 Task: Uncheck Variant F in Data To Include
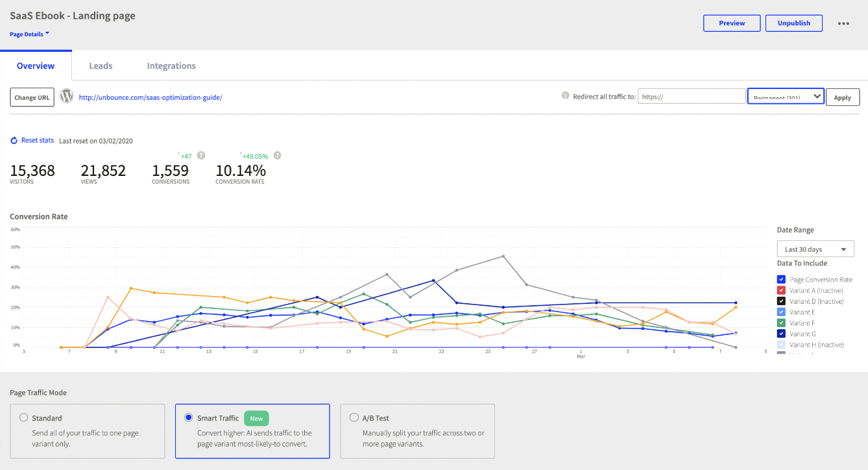point(780,323)
